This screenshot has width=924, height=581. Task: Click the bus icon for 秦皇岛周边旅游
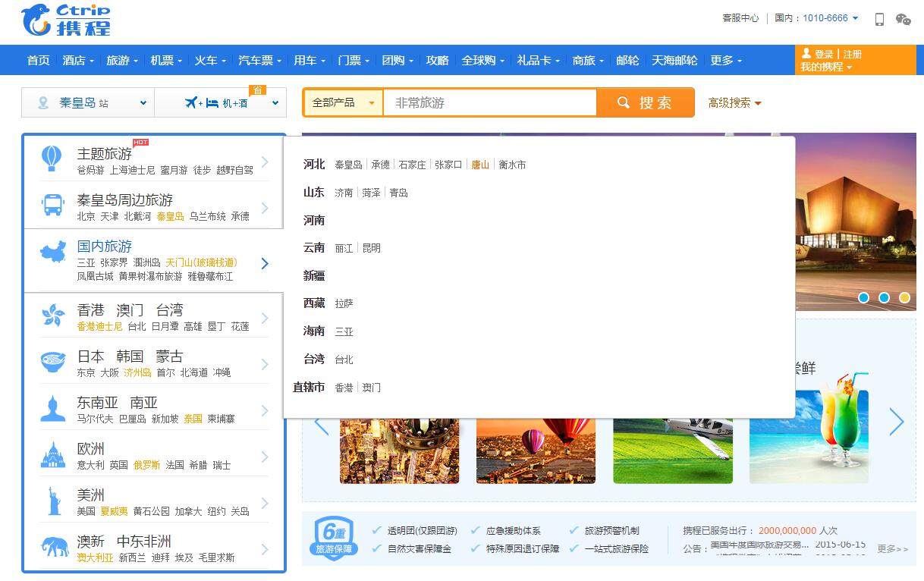coord(52,206)
